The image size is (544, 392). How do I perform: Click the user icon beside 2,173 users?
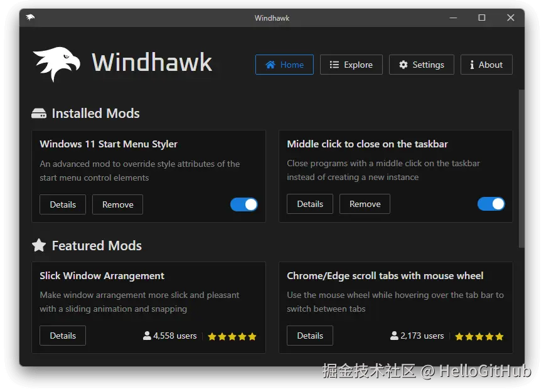[x=394, y=336]
